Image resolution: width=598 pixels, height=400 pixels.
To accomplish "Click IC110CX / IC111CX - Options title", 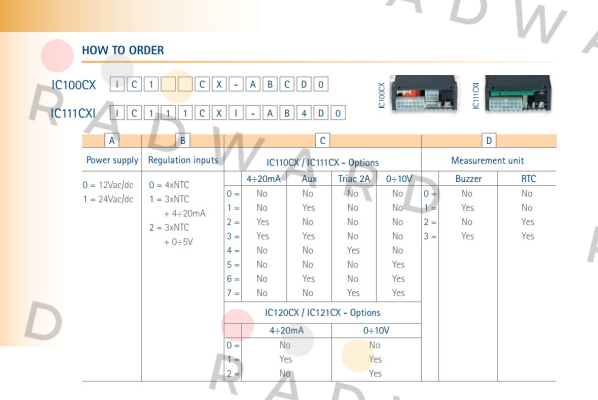I will (x=323, y=163).
